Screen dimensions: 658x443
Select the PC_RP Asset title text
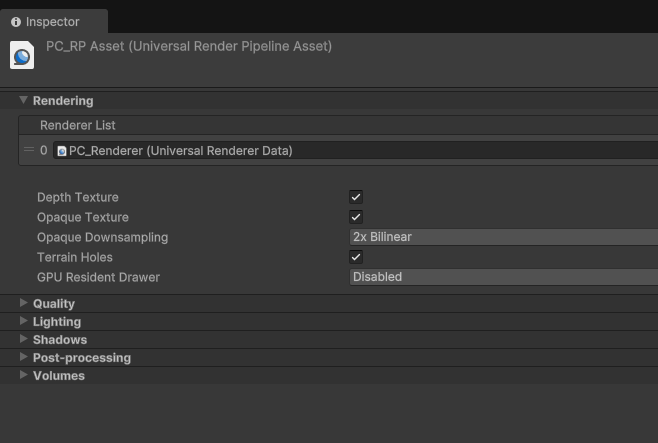point(189,46)
